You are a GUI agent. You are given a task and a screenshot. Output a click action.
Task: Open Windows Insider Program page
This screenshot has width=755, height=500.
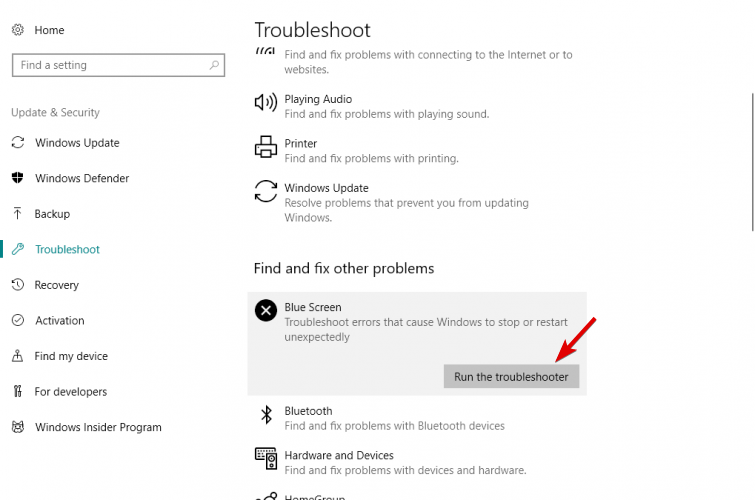tap(98, 427)
